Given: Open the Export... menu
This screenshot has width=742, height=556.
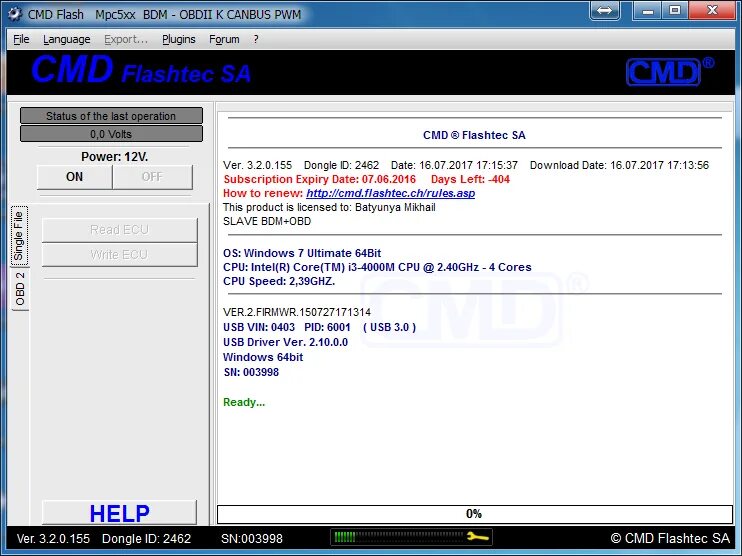Looking at the screenshot, I should point(126,39).
